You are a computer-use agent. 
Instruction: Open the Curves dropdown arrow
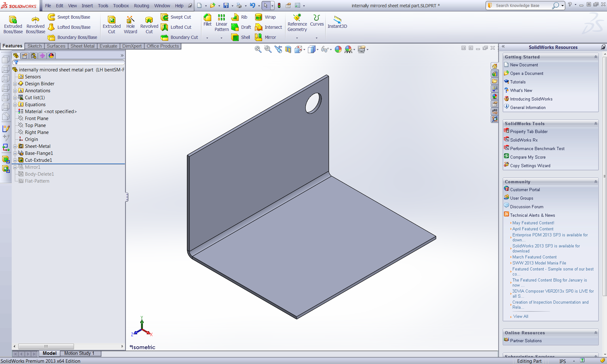(316, 38)
